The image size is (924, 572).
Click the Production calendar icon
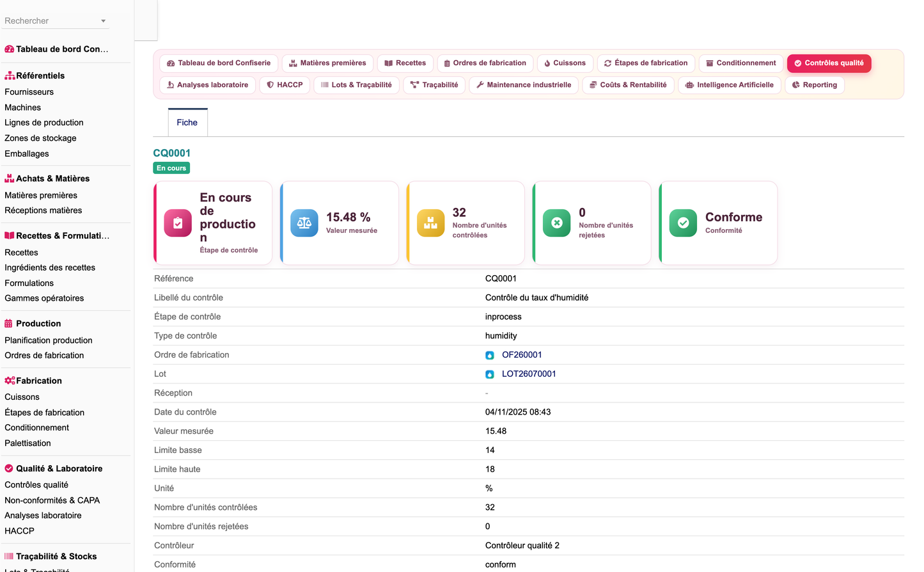tap(9, 324)
